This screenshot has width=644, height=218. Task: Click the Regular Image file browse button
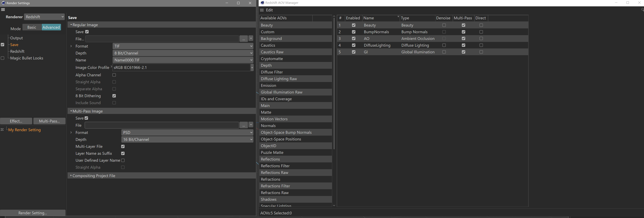[x=244, y=39]
